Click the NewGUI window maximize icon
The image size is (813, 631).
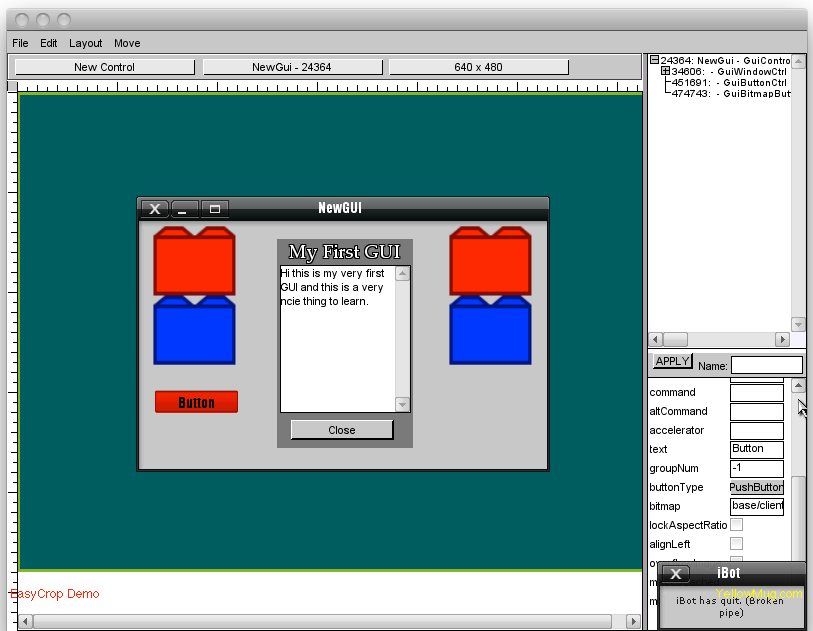(x=215, y=209)
